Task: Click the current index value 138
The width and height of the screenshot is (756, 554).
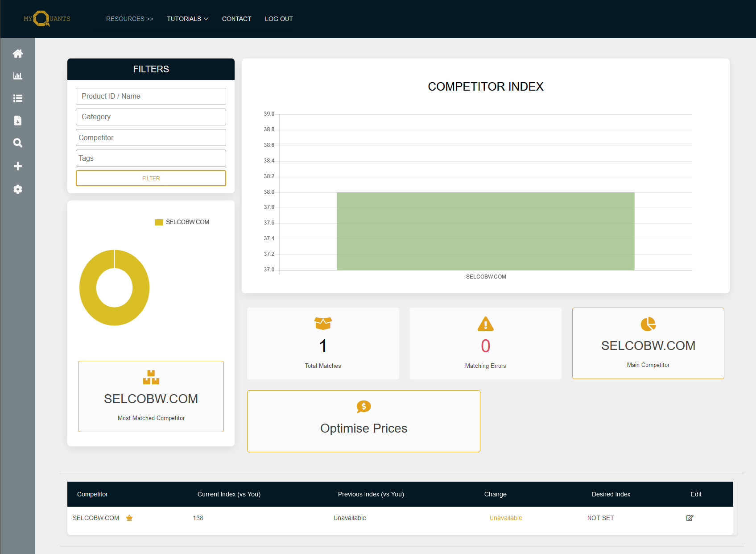Action: 198,518
